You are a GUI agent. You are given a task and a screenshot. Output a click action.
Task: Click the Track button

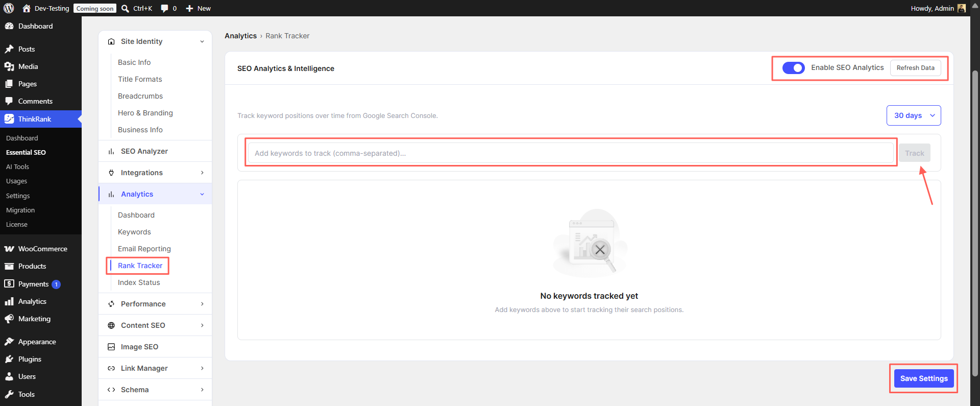915,153
